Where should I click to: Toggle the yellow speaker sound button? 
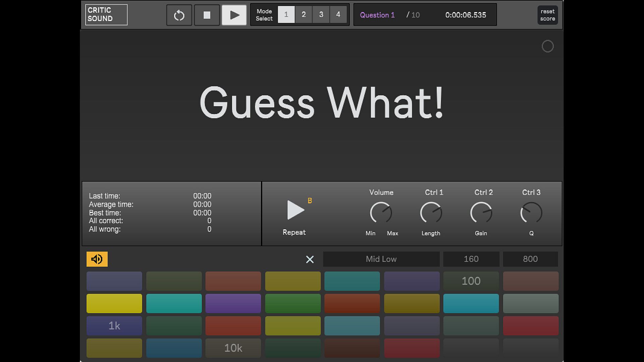coord(97,259)
